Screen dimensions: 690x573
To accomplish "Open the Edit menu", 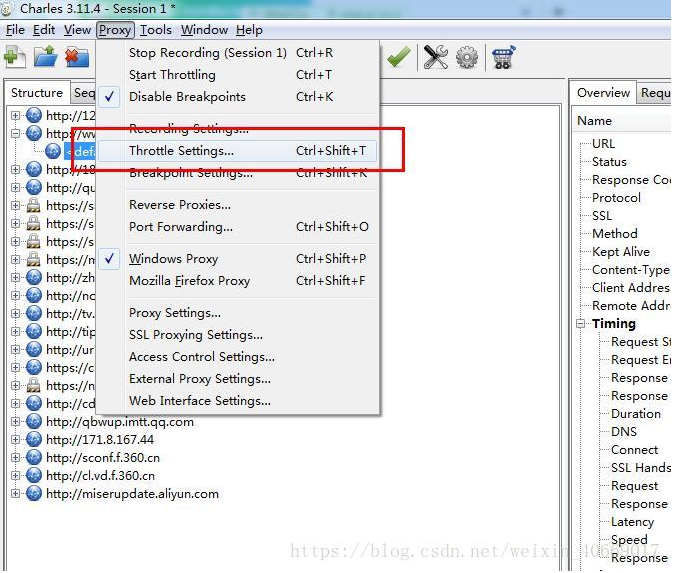I will (44, 30).
